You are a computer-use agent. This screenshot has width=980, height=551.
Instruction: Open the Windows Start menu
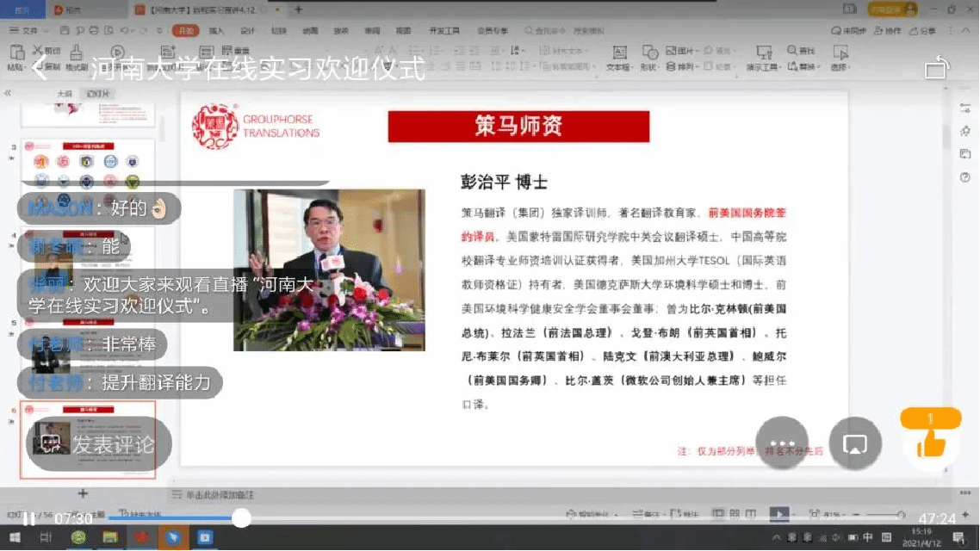point(15,537)
